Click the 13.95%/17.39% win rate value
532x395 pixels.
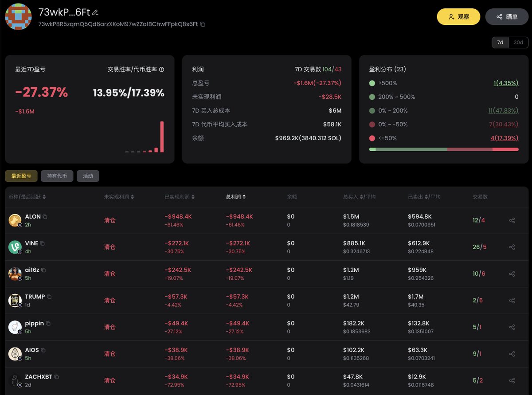129,93
